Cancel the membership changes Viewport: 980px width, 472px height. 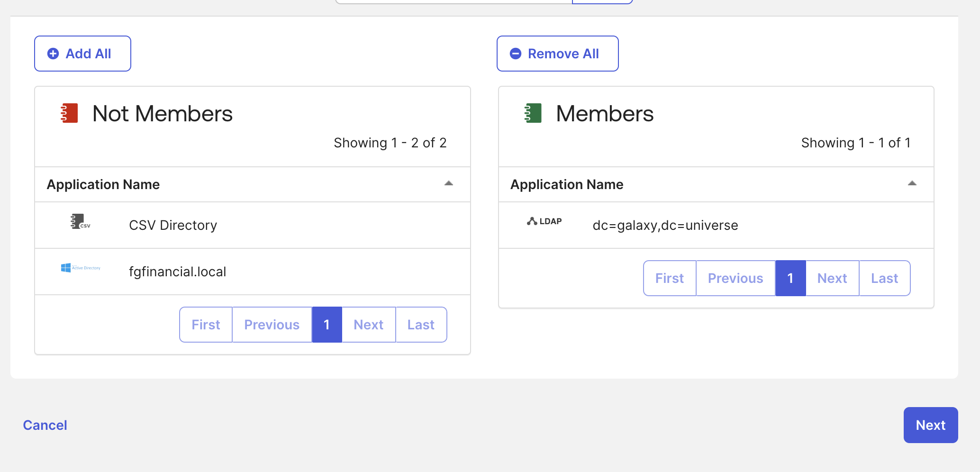[x=45, y=425]
